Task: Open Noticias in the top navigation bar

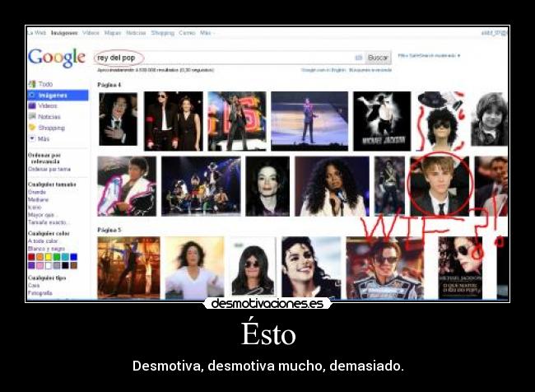Action: 136,33
